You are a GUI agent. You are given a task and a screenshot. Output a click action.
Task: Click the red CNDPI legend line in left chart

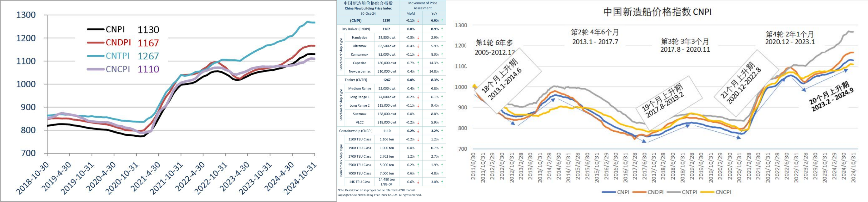[95, 43]
